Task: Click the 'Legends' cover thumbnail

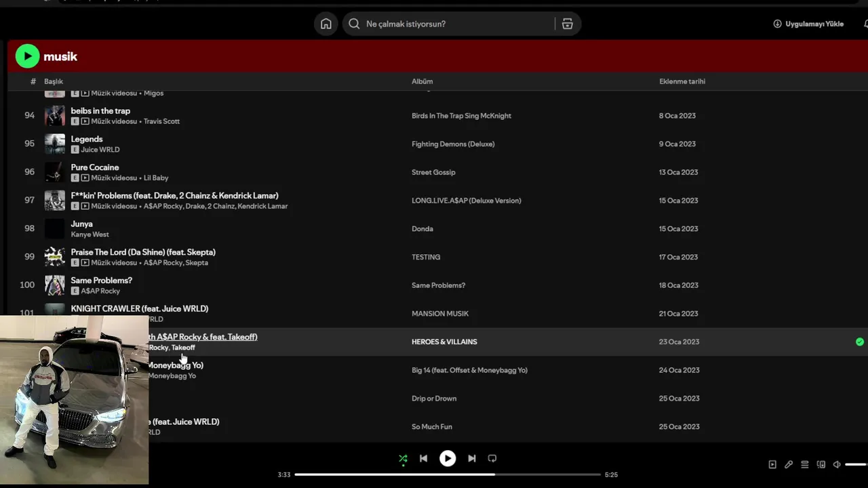Action: [x=55, y=144]
